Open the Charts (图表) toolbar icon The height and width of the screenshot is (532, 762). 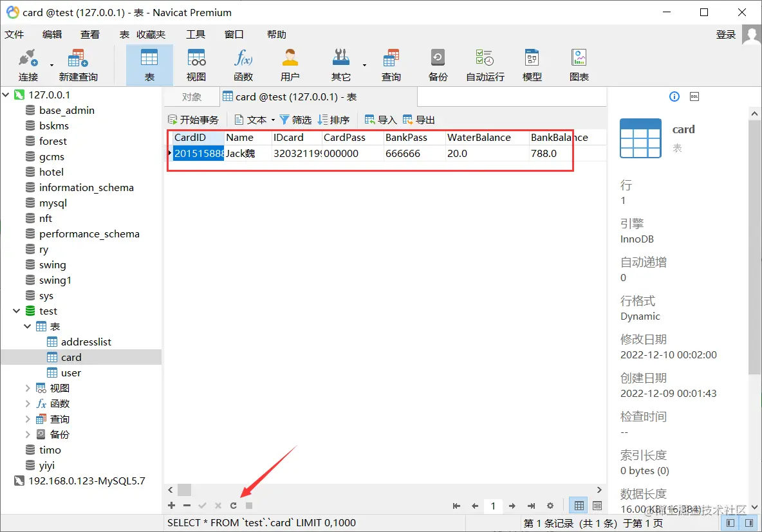[x=579, y=65]
